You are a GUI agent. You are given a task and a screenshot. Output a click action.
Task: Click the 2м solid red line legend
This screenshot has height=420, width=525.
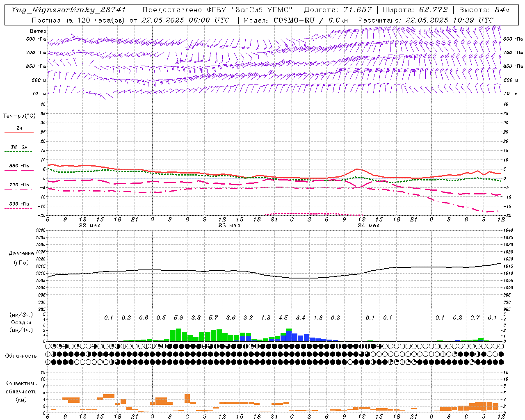coord(19,130)
